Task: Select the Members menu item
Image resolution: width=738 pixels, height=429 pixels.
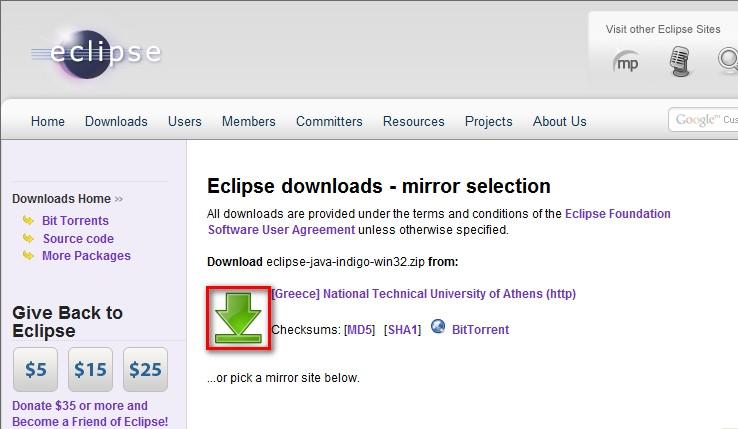Action: [x=249, y=121]
